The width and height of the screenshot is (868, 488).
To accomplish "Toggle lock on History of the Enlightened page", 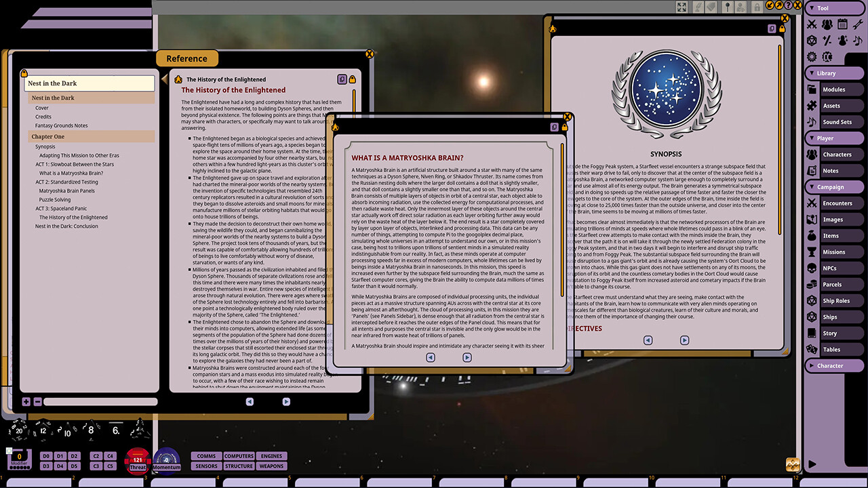I will [x=353, y=79].
